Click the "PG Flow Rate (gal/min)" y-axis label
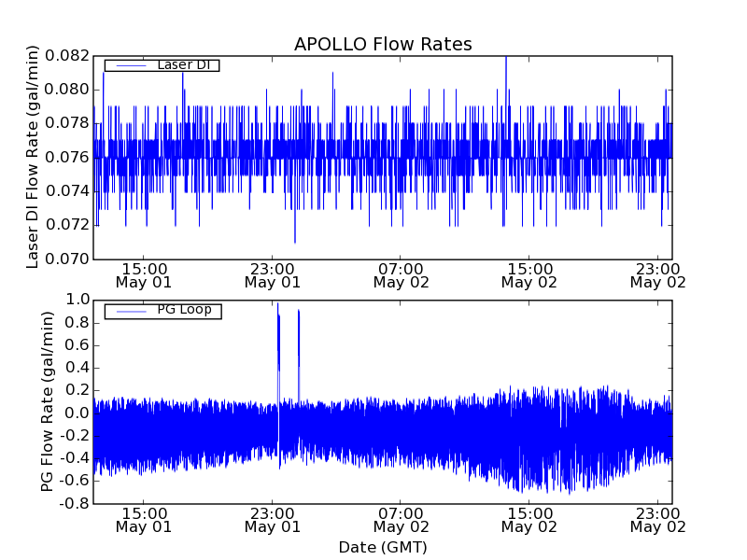 pyautogui.click(x=47, y=401)
